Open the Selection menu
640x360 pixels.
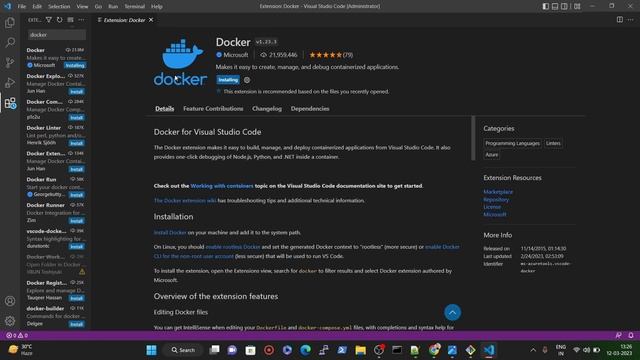coord(59,6)
